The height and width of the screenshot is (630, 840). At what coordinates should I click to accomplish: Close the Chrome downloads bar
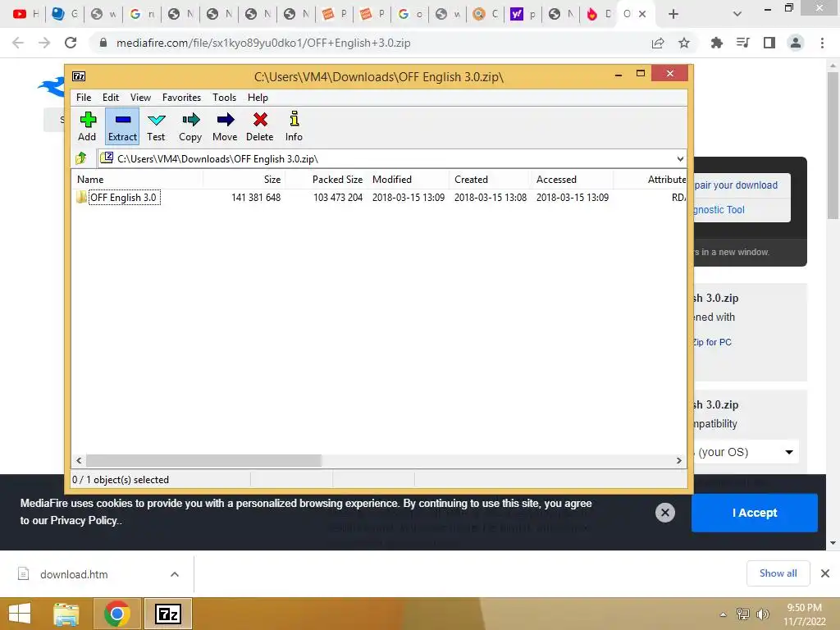[x=825, y=573]
